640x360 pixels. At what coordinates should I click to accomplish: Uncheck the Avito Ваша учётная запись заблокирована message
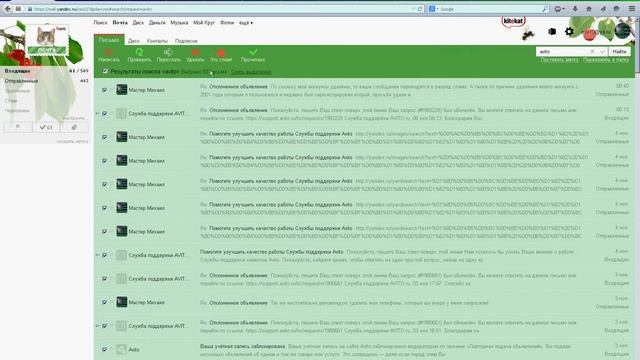pyautogui.click(x=104, y=349)
